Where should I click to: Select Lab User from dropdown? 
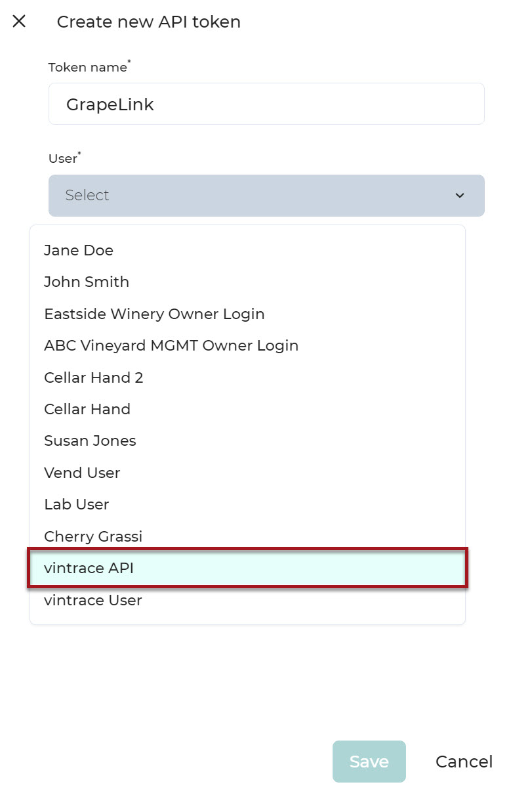pyautogui.click(x=247, y=504)
